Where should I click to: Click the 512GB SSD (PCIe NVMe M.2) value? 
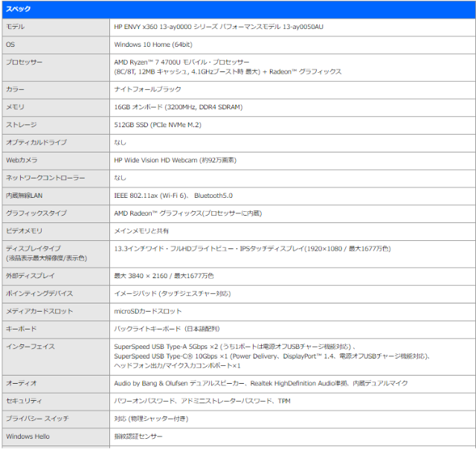coord(158,125)
